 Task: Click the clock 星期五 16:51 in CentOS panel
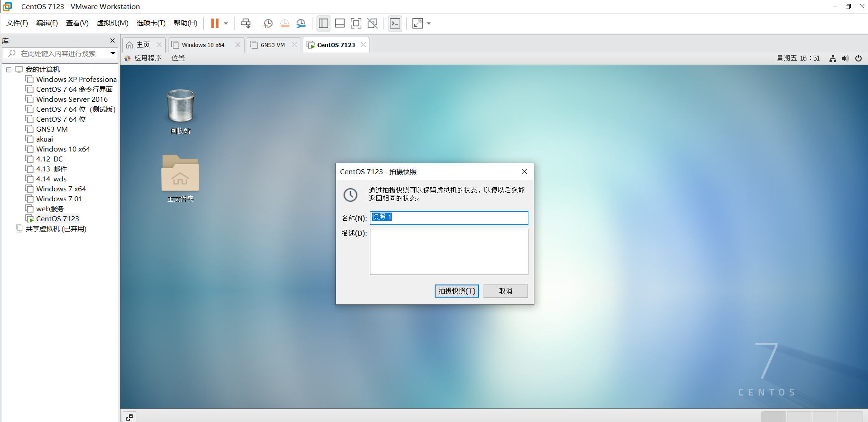click(x=798, y=58)
